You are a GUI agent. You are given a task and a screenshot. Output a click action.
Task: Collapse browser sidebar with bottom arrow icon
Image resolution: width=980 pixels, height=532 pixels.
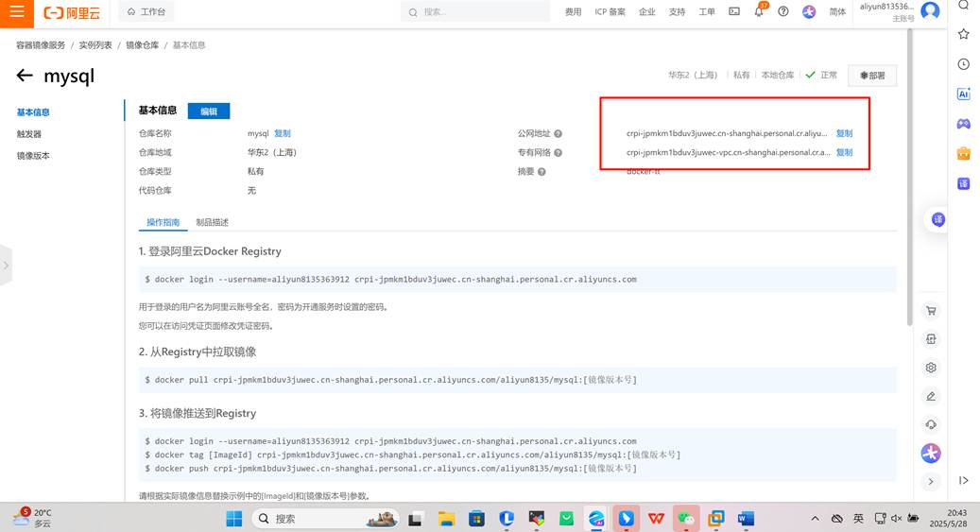[x=963, y=480]
